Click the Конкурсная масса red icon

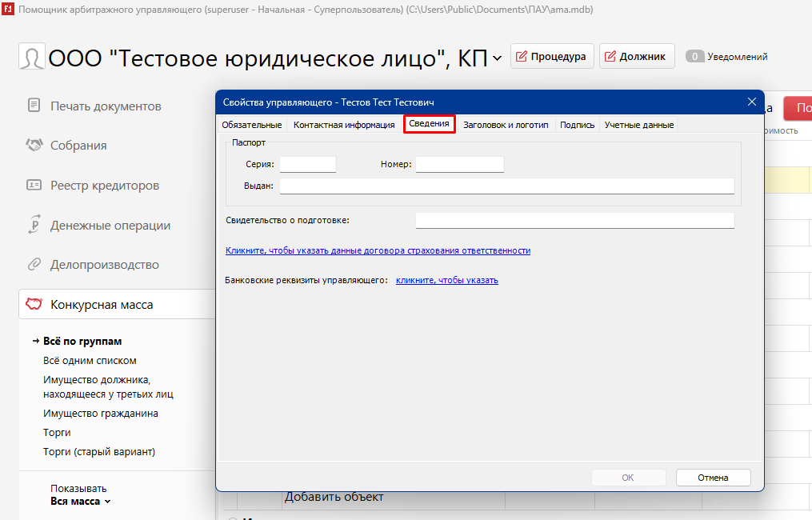pos(34,305)
